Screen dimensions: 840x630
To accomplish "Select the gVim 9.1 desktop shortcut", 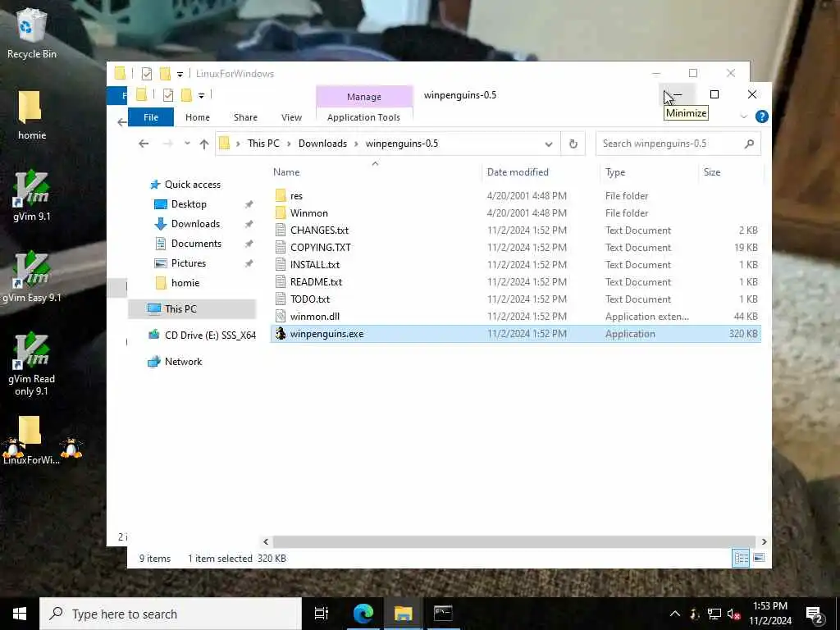I will (32, 195).
